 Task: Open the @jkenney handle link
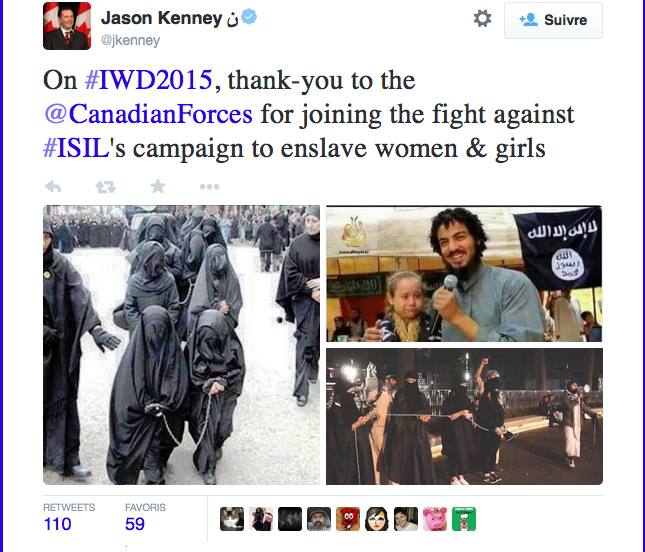130,40
